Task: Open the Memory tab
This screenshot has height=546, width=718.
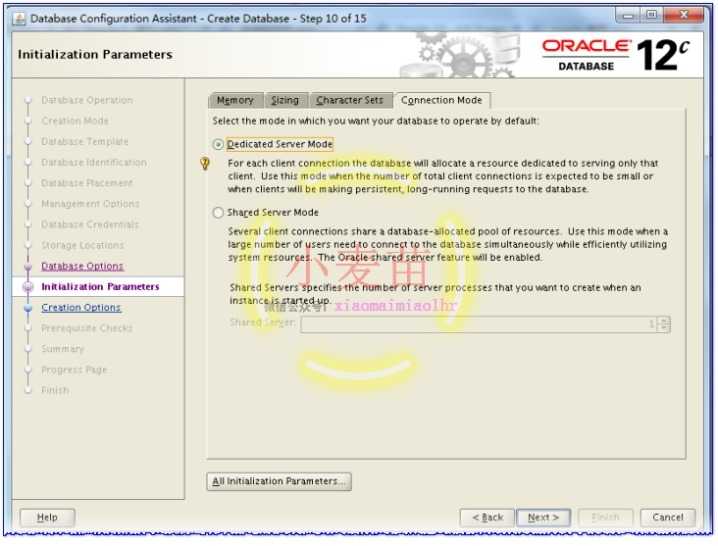Action: coord(235,100)
